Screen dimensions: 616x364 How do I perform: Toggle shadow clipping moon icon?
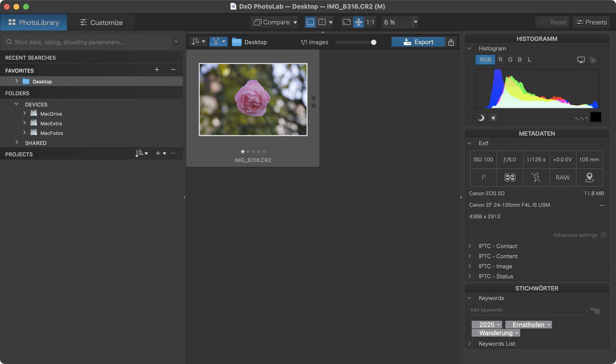pyautogui.click(x=481, y=118)
